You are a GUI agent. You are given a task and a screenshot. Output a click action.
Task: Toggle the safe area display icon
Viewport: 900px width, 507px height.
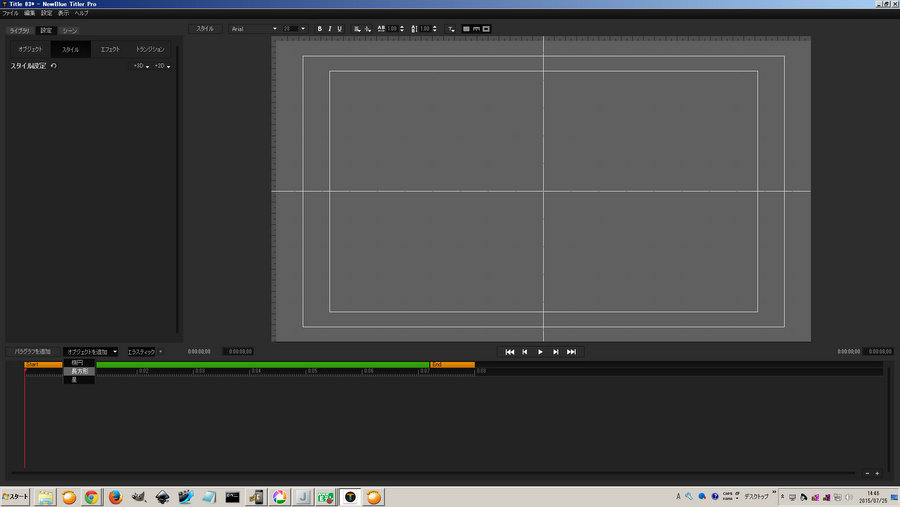[x=486, y=29]
